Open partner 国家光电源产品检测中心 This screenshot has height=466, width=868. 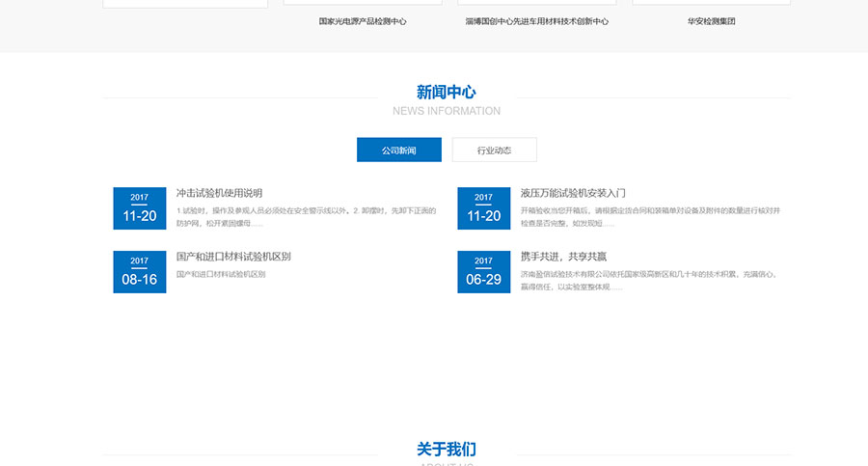pyautogui.click(x=363, y=21)
